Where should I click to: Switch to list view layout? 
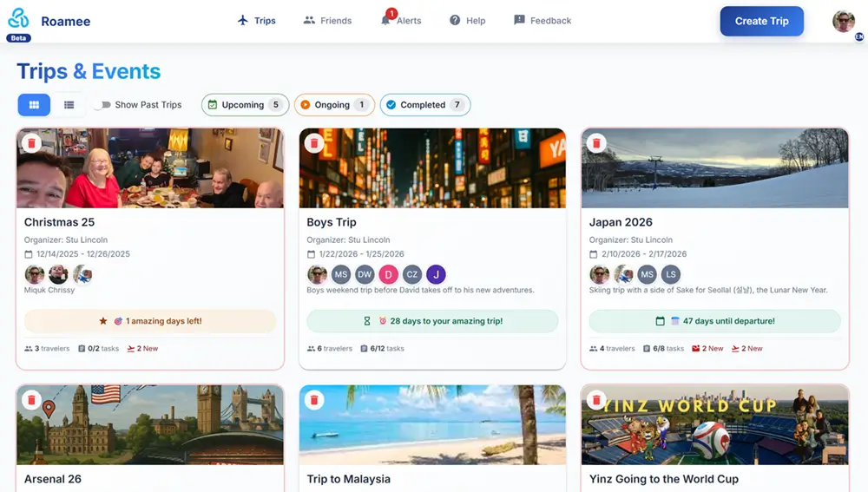(69, 105)
